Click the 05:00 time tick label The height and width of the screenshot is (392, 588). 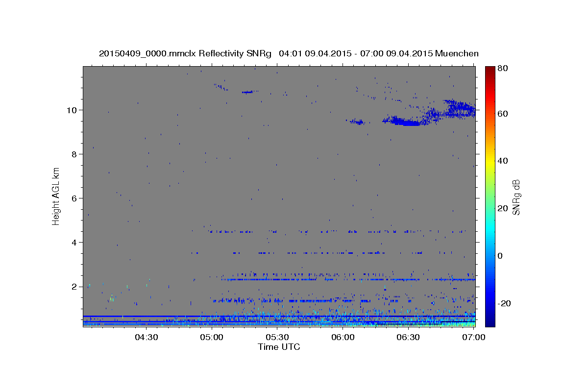click(x=212, y=338)
